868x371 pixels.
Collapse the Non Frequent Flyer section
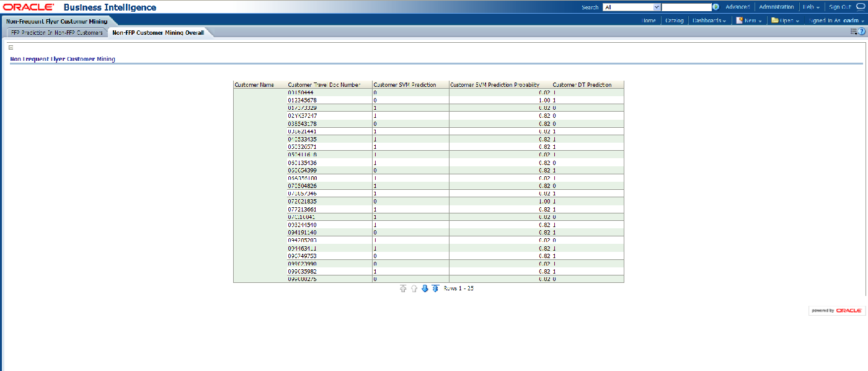pyautogui.click(x=11, y=47)
